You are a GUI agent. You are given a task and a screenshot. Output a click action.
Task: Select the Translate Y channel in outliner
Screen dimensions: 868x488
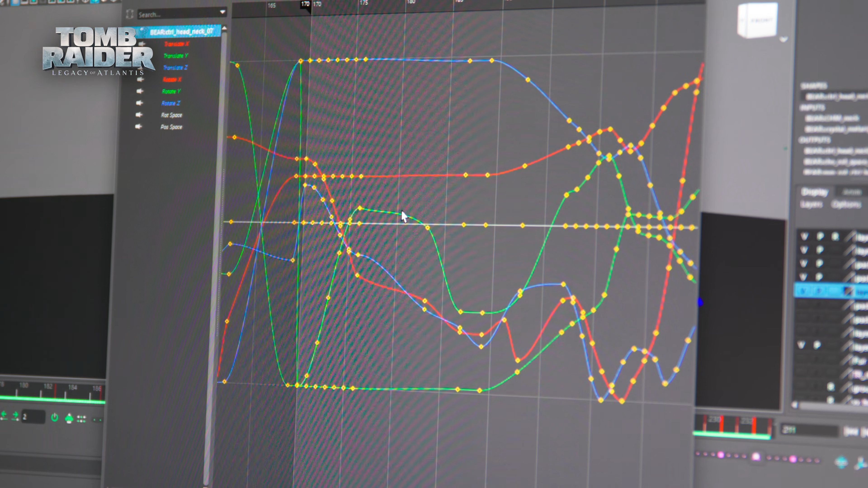[x=176, y=56]
